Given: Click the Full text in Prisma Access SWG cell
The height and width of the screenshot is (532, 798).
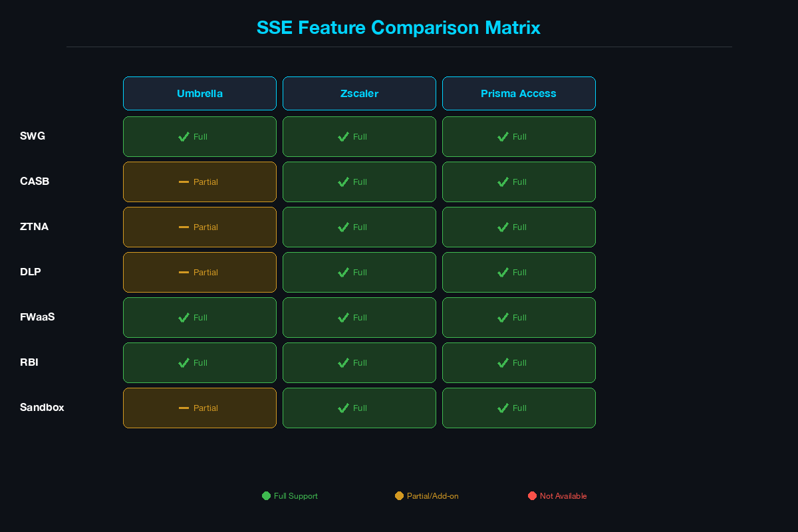Looking at the screenshot, I should pos(519,136).
